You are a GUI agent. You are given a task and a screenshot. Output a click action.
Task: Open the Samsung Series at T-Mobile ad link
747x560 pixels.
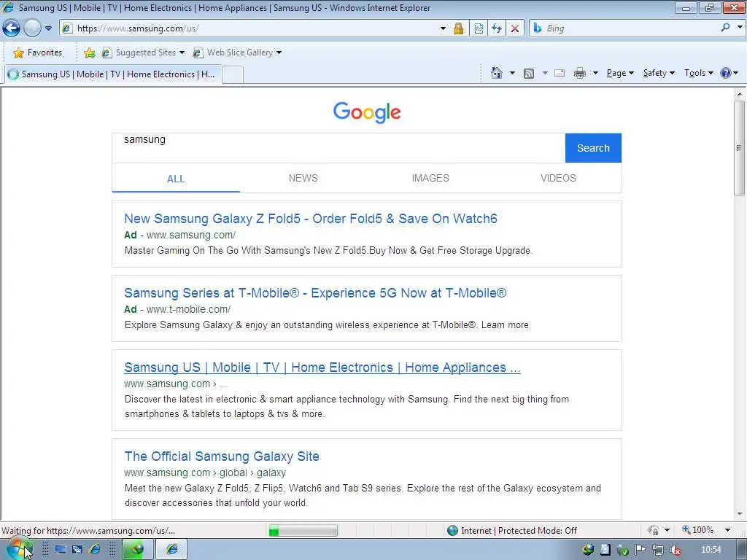tap(315, 293)
